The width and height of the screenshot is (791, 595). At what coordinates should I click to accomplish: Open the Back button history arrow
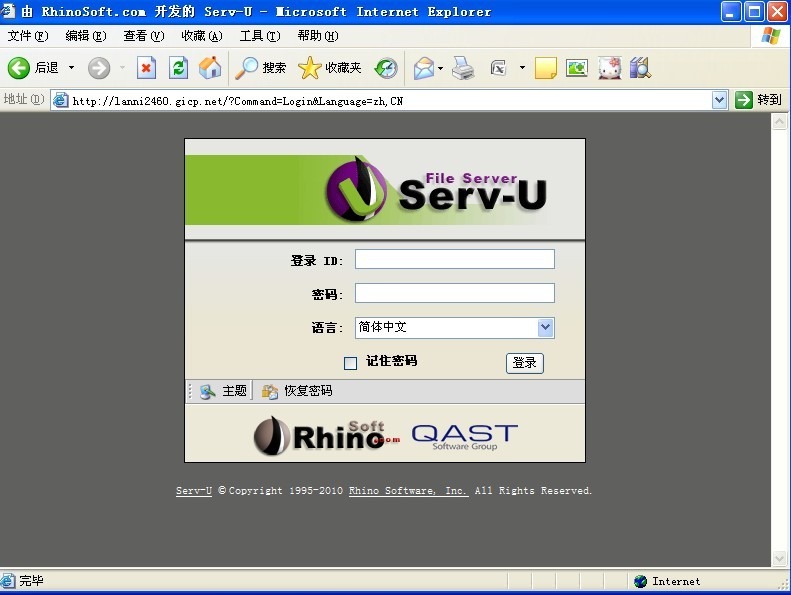[72, 68]
